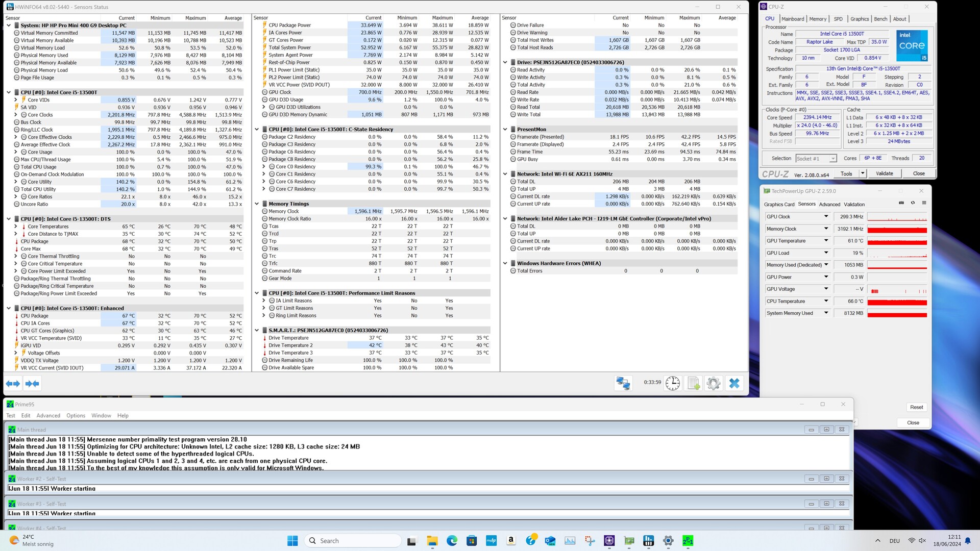Open the GPU Temperature sensor dropdown
980x551 pixels.
click(x=826, y=241)
